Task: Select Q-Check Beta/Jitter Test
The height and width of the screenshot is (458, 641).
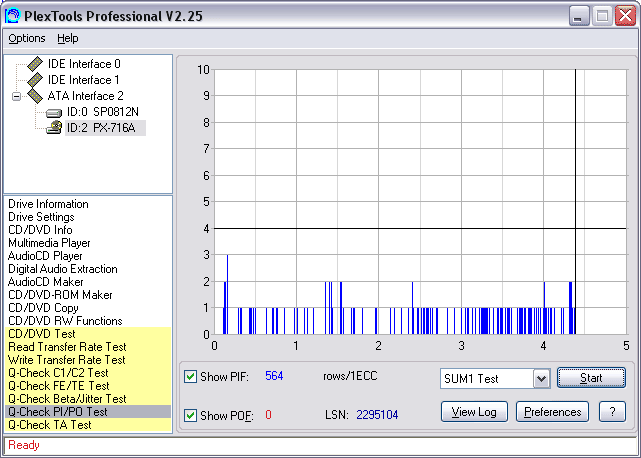Action: click(88, 399)
